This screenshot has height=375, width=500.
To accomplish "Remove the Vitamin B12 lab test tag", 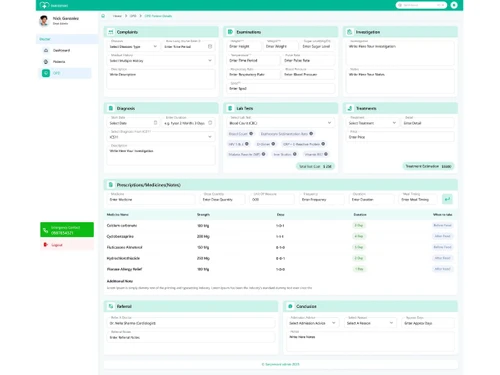I will [x=326, y=154].
